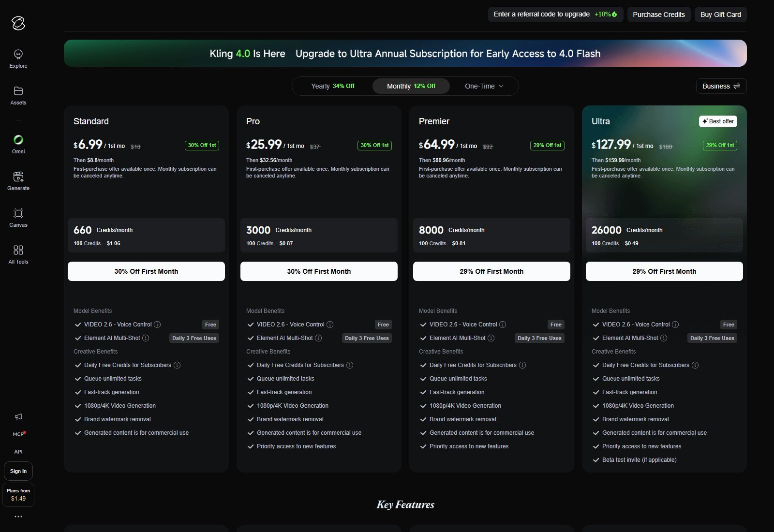Image resolution: width=774 pixels, height=532 pixels.
Task: Click Buy Gift Card button
Action: [721, 15]
